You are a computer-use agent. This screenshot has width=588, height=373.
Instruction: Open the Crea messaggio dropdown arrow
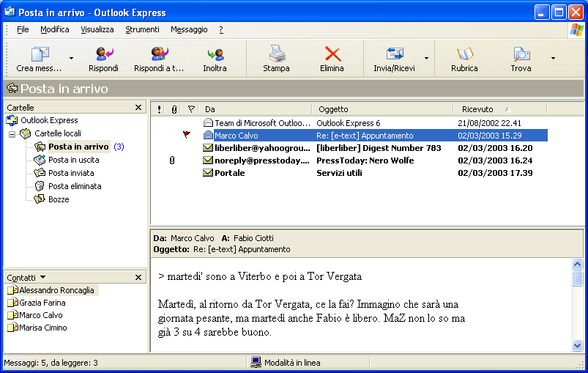[71, 59]
